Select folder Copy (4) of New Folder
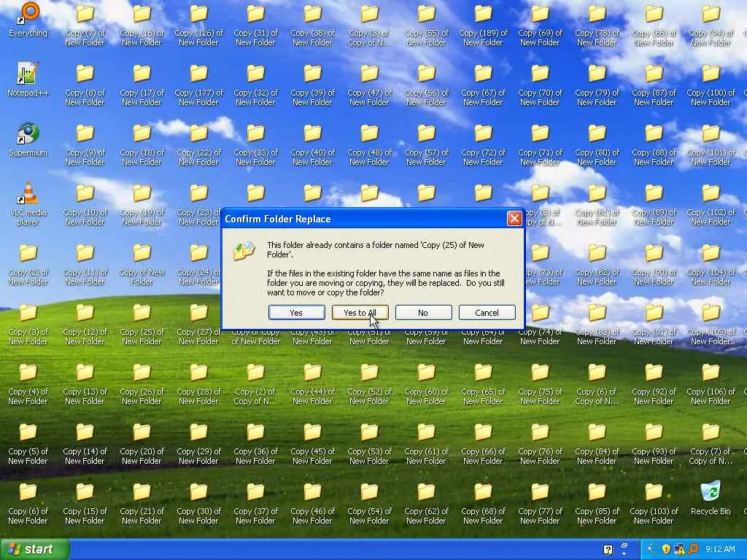This screenshot has height=560, width=747. click(x=28, y=385)
